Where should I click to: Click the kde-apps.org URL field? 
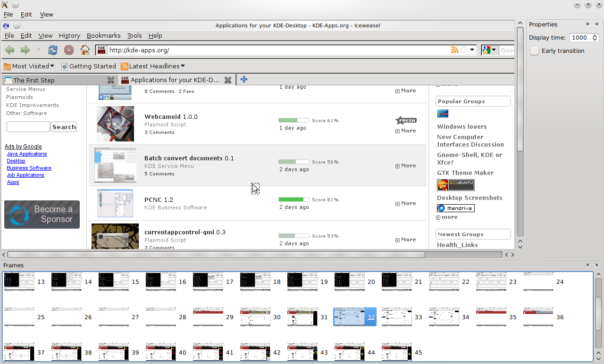click(278, 50)
